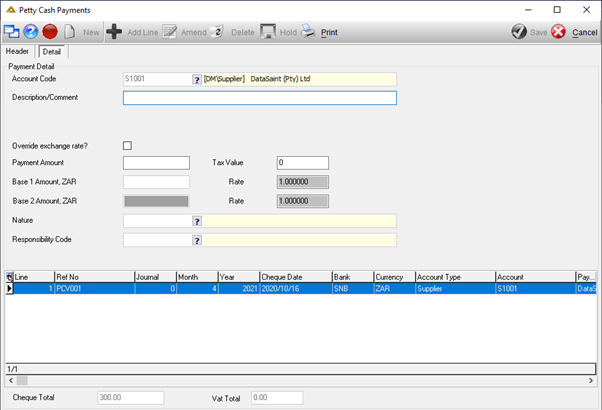Click the Delete toolbar icon
Screen dimensions: 602x410
coord(217,31)
